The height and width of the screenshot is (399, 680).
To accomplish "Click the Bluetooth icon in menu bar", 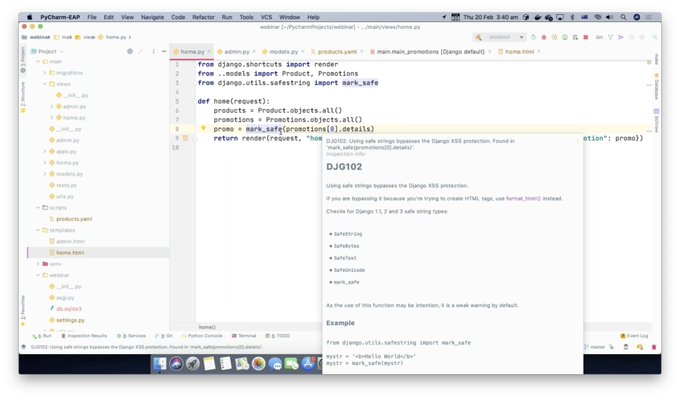I will tap(572, 17).
